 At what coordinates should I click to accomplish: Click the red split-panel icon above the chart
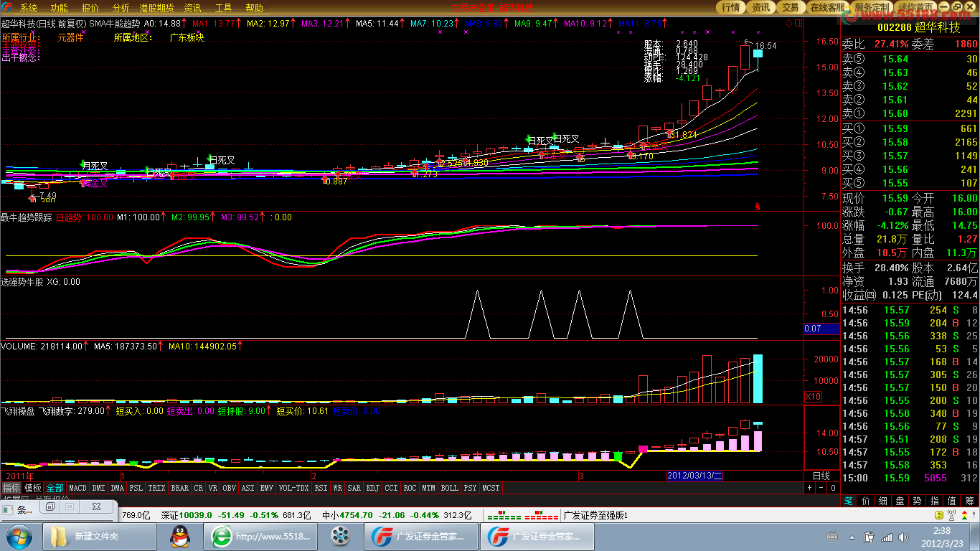797,23
